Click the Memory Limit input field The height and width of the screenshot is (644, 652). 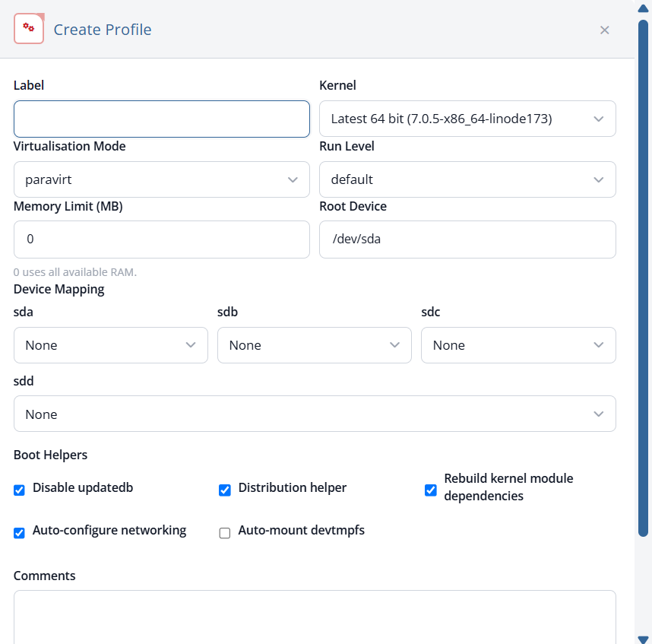coord(162,240)
